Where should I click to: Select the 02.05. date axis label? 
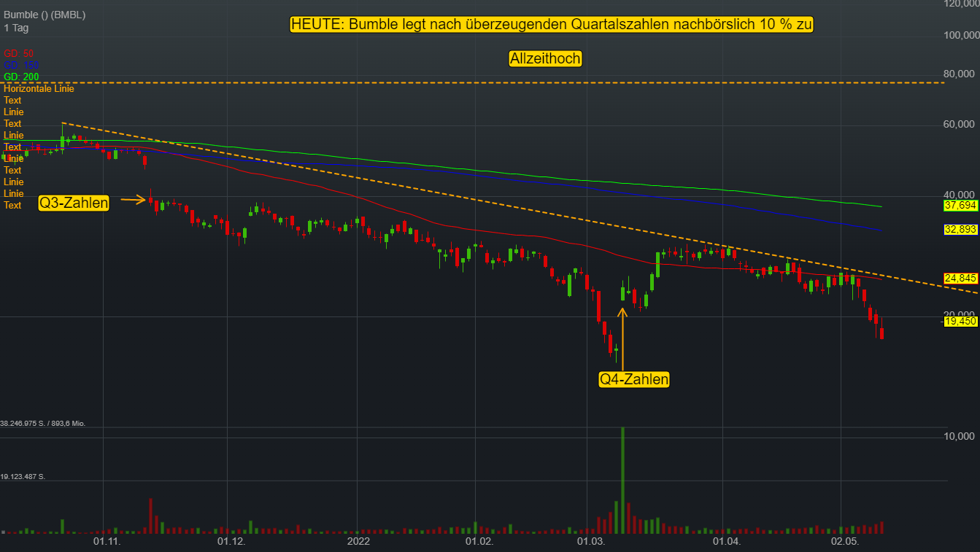(x=846, y=542)
